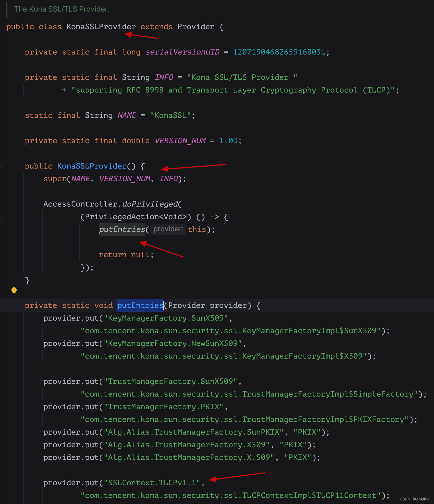The height and width of the screenshot is (504, 434).
Task: Click the putEntries call inside doPrivileged
Action: 122,229
